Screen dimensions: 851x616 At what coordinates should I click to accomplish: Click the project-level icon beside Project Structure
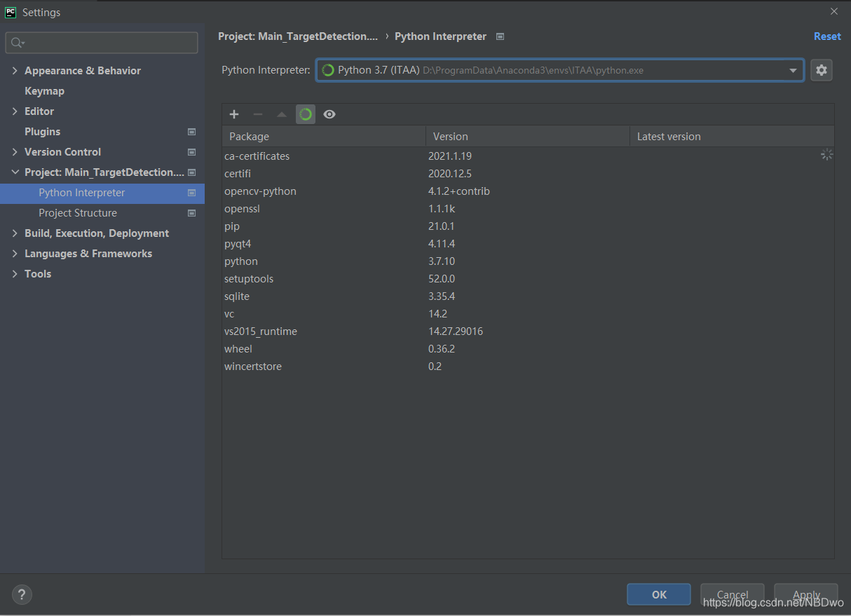192,213
